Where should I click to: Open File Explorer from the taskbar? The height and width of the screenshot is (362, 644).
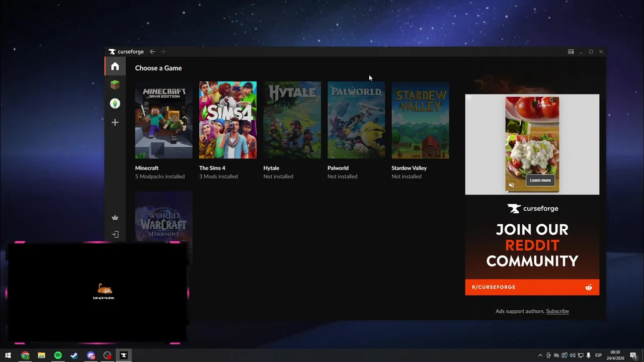[41, 355]
